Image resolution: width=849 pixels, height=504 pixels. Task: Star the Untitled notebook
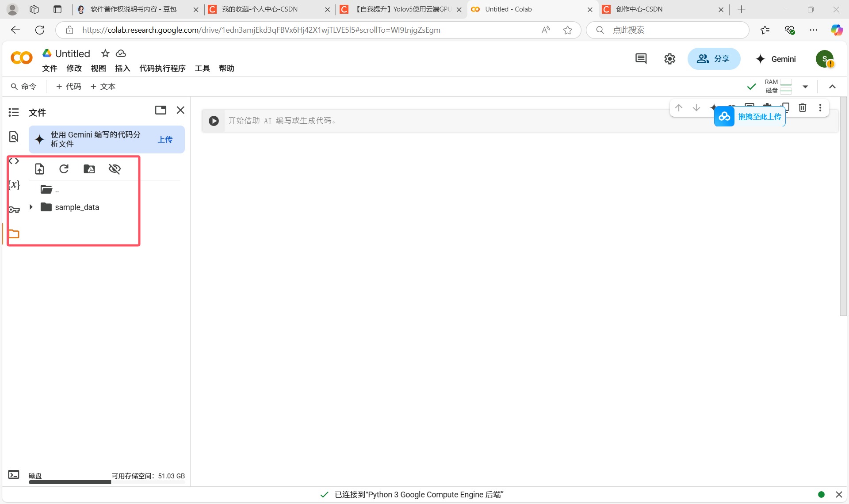[x=105, y=53]
